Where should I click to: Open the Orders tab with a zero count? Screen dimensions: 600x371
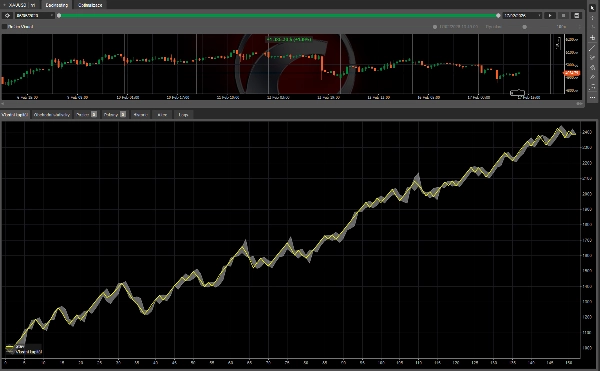click(x=114, y=114)
